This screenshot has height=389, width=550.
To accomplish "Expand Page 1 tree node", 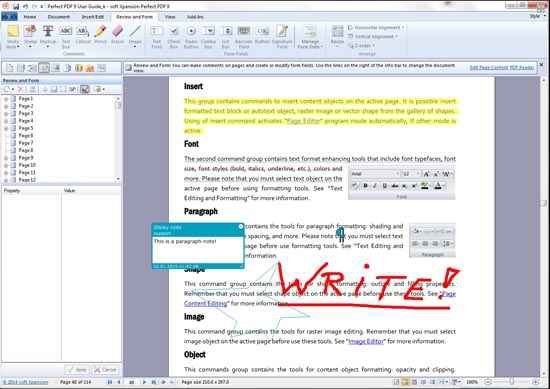I will pyautogui.click(x=6, y=99).
